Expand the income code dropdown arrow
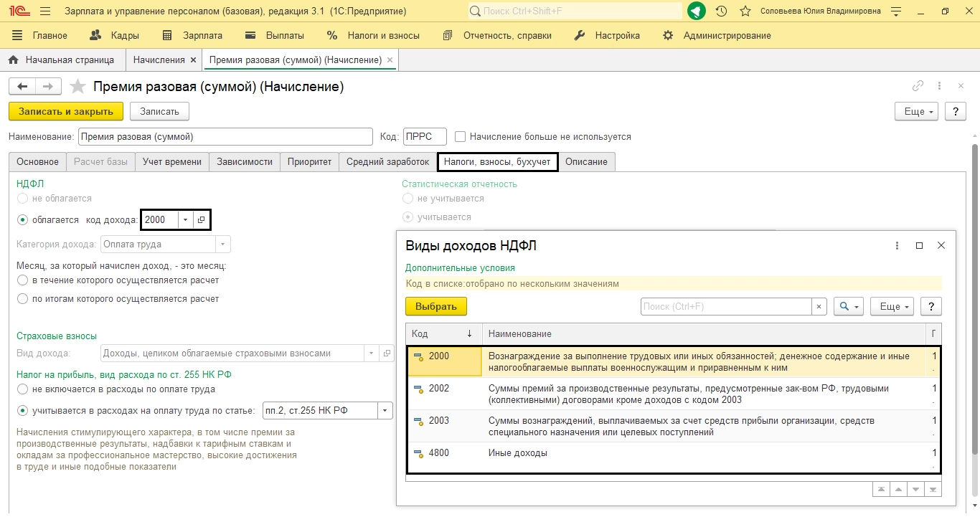This screenshot has width=980, height=522. pyautogui.click(x=185, y=220)
